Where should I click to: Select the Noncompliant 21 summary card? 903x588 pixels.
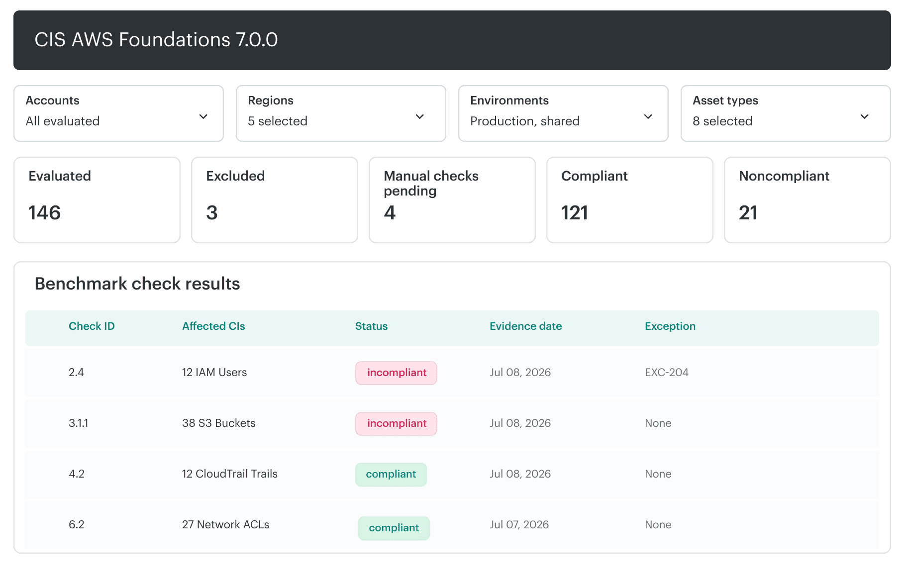(x=807, y=200)
